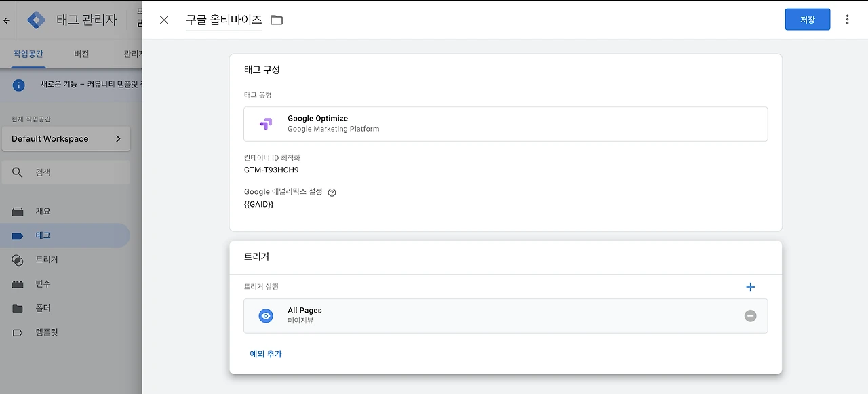Click the All Pages pageview eye icon
This screenshot has height=394, width=868.
point(266,316)
